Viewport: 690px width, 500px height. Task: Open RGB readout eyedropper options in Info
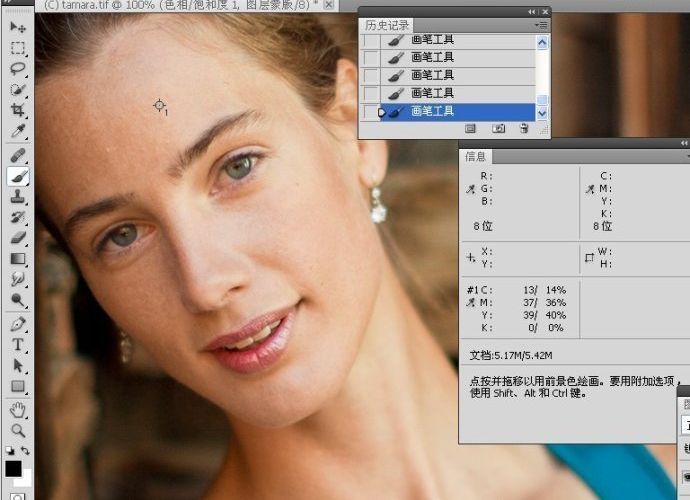click(x=471, y=190)
